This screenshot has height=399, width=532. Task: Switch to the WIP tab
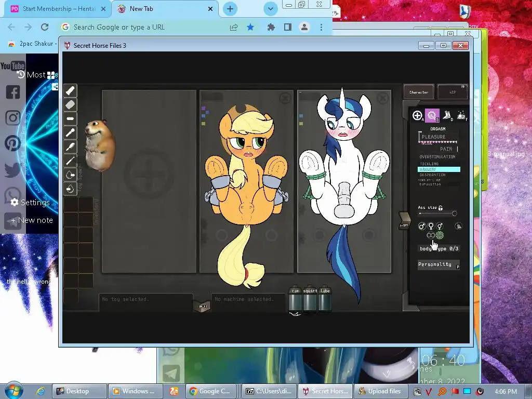453,92
